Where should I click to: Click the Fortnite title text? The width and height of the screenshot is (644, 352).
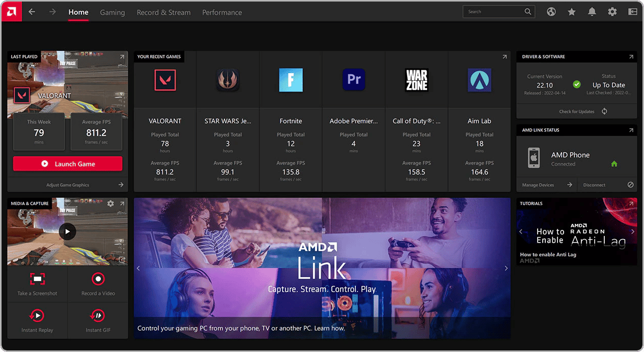pyautogui.click(x=291, y=121)
